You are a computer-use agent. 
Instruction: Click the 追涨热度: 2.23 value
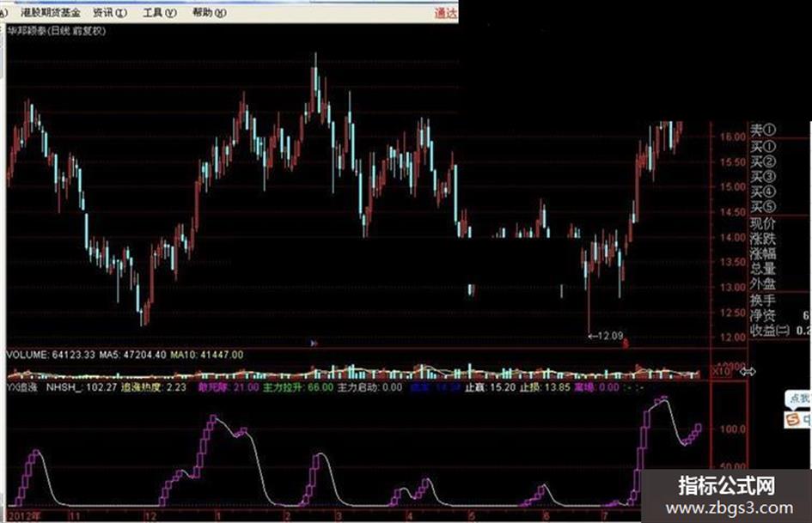pos(153,386)
